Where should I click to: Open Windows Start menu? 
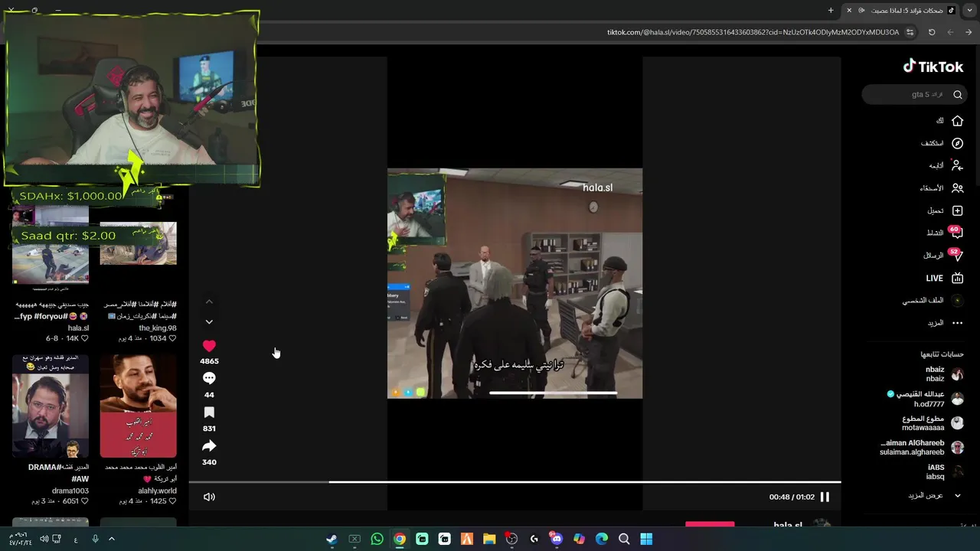coord(646,539)
